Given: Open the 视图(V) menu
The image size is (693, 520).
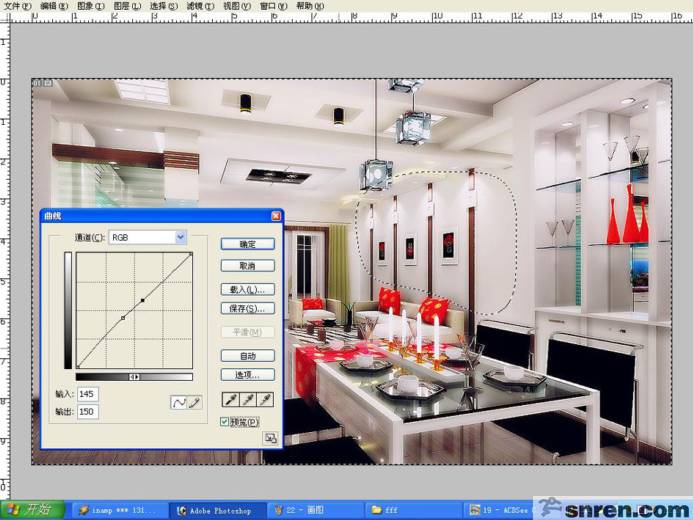Looking at the screenshot, I should coord(236,6).
